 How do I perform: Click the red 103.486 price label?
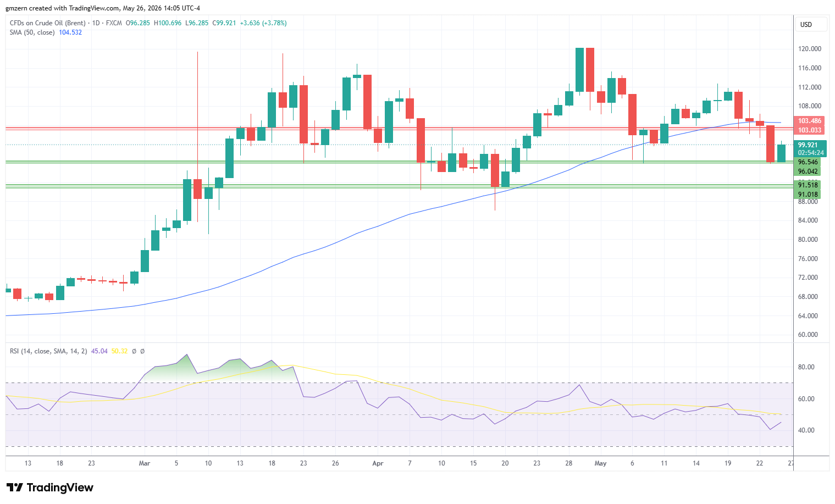[810, 121]
